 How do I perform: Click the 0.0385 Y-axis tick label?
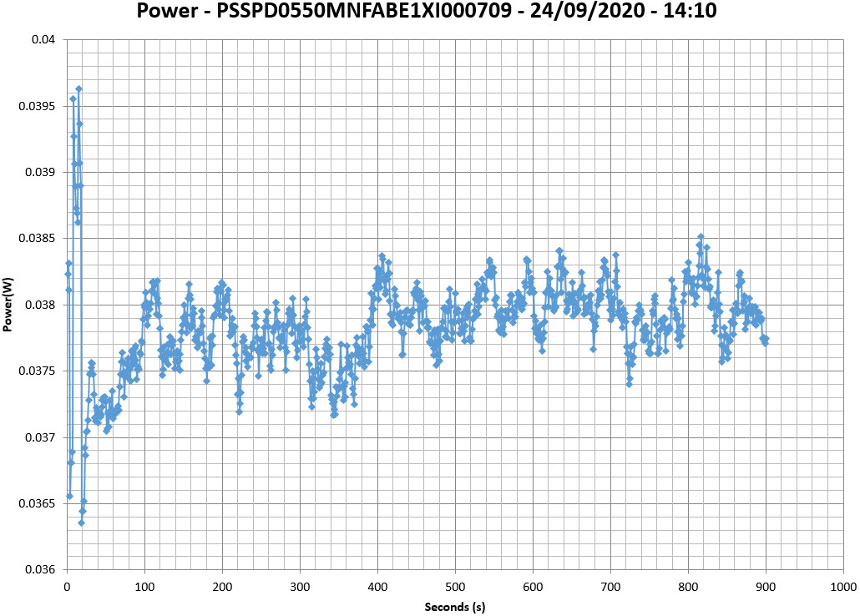[37, 239]
